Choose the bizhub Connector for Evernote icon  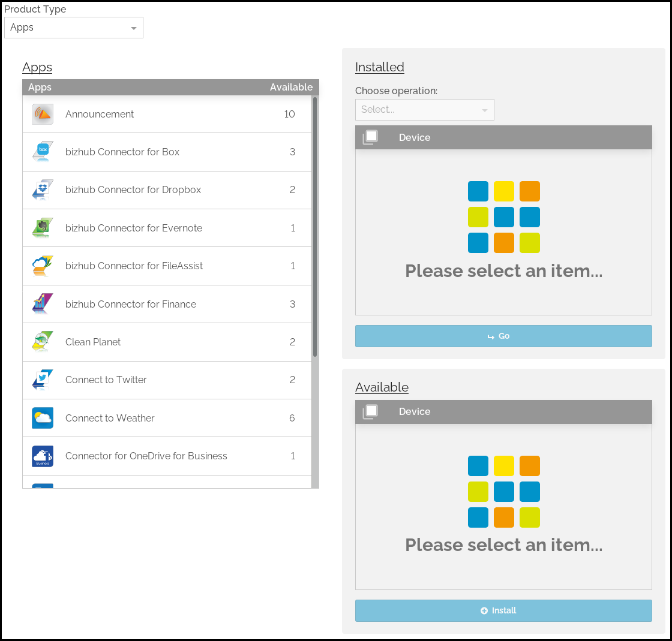click(x=43, y=228)
